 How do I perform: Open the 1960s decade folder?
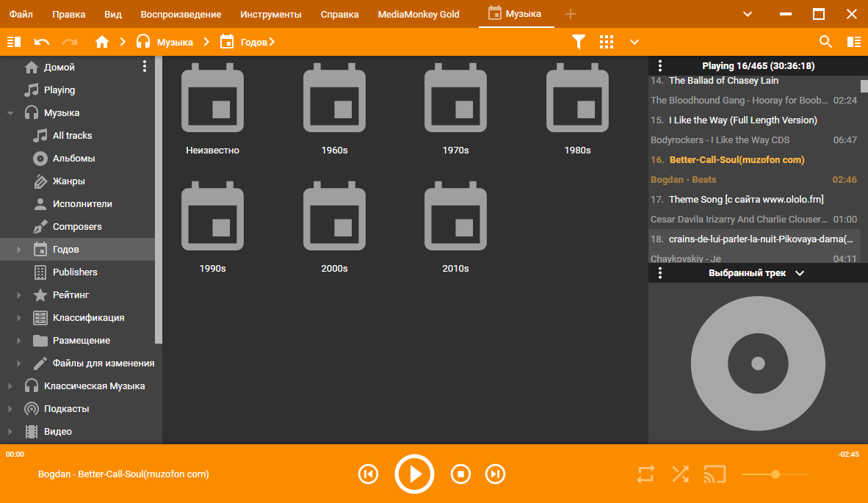[x=334, y=109]
